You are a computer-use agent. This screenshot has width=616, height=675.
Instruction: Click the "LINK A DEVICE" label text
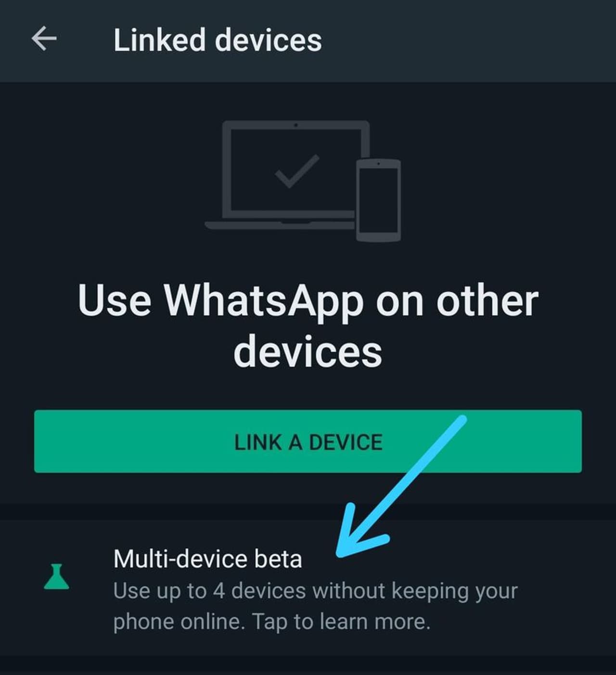308,442
